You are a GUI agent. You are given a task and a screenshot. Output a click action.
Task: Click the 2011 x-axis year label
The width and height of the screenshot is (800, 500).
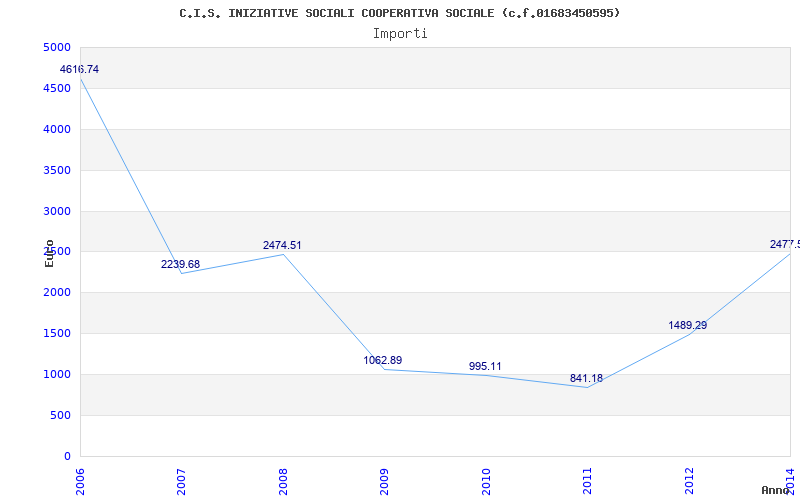(x=587, y=481)
